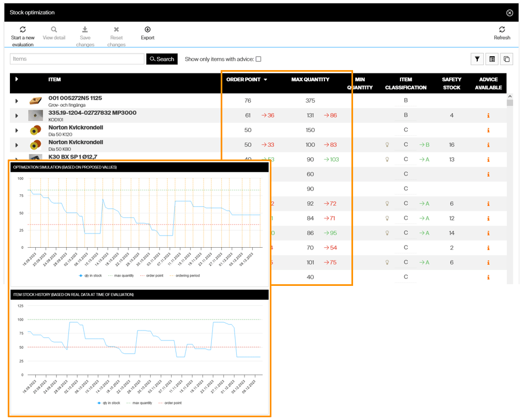Click the View detail magnifier icon
The height and width of the screenshot is (420, 523).
click(54, 30)
